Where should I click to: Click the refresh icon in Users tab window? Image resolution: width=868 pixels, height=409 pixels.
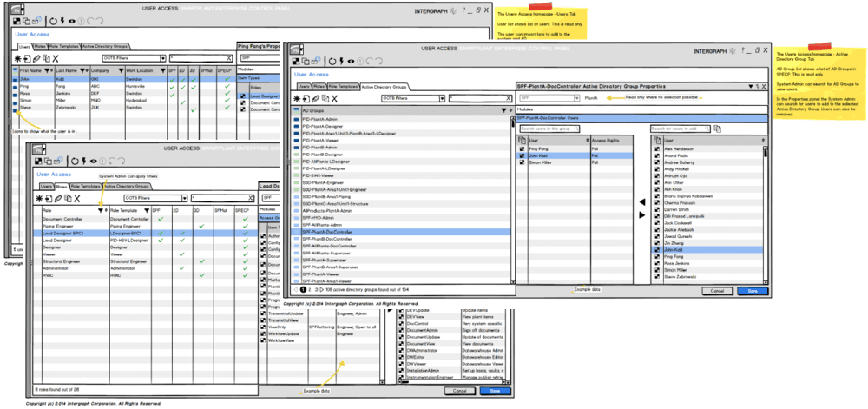(54, 21)
